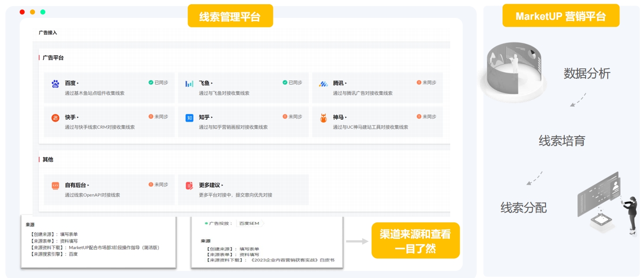The image size is (644, 278).
Task: Click the 数据分析 label
Action: point(587,74)
